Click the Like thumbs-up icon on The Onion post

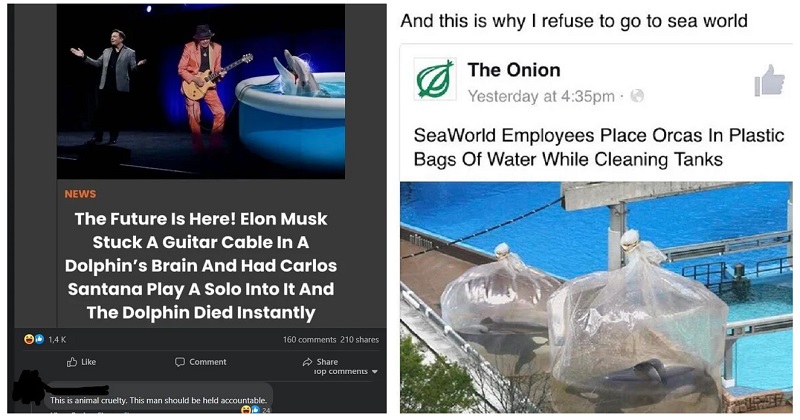[769, 81]
